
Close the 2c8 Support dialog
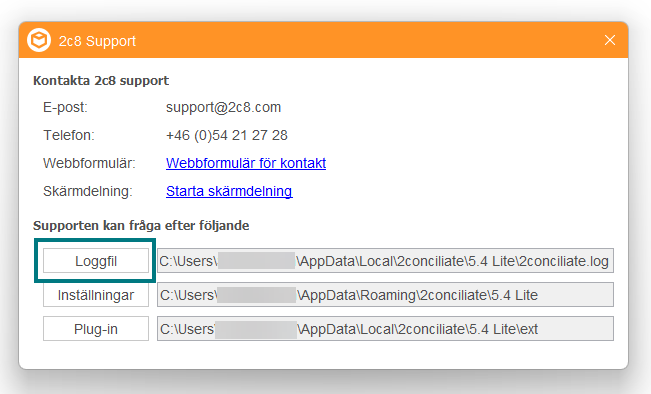coord(609,40)
